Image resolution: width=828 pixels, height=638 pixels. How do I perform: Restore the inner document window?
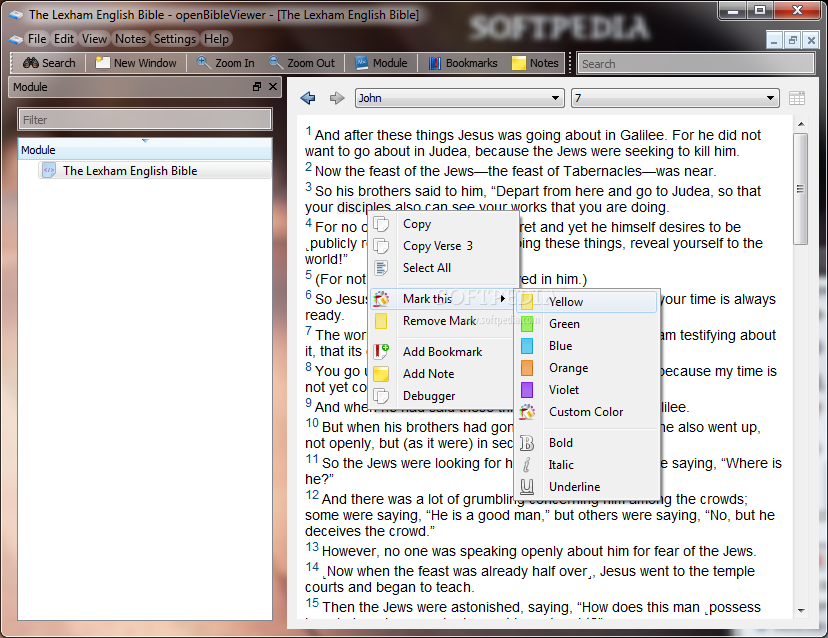tap(792, 40)
